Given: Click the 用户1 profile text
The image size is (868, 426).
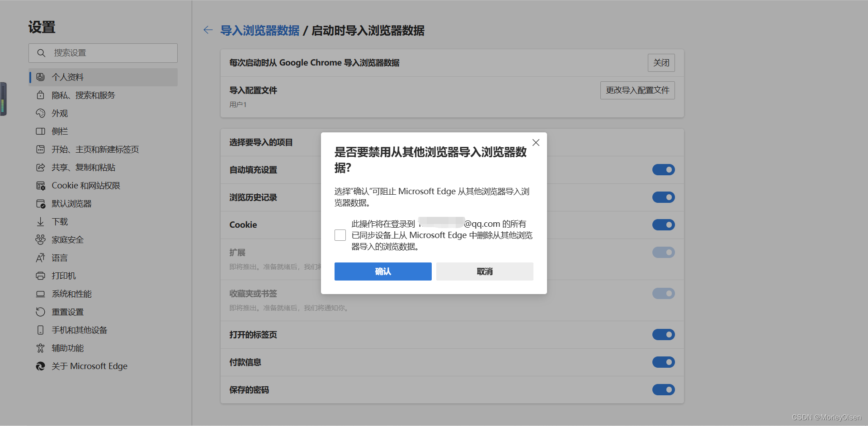Looking at the screenshot, I should coord(238,105).
